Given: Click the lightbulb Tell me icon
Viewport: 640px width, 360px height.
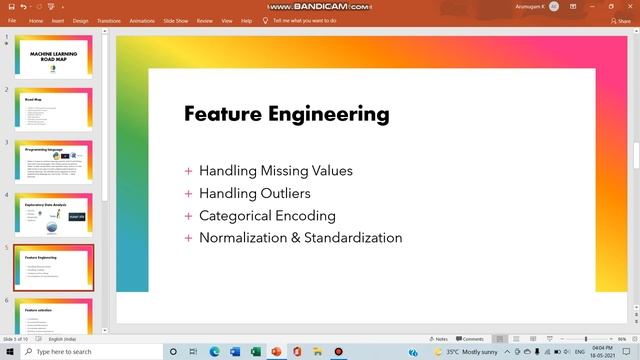Looking at the screenshot, I should point(265,20).
